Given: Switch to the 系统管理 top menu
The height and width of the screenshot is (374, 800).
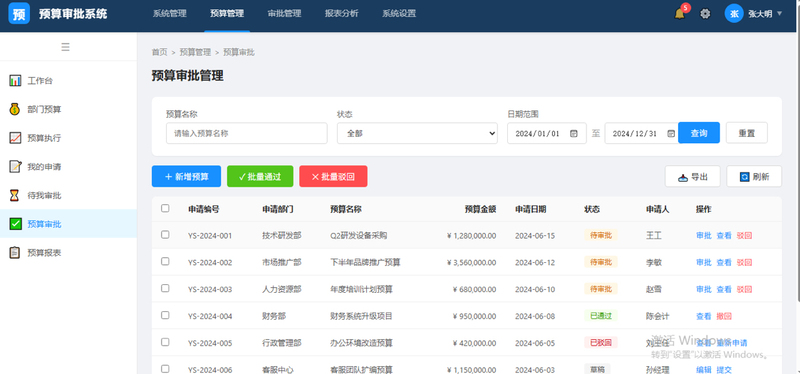Looking at the screenshot, I should point(169,14).
